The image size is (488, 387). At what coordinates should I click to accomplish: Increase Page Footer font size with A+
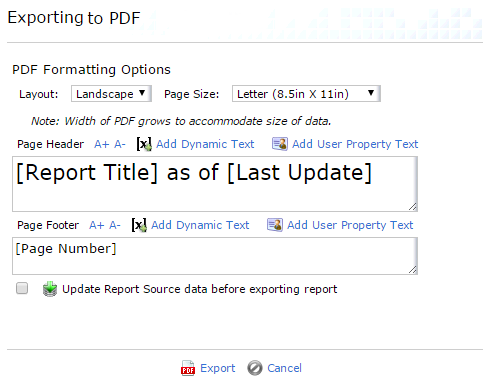(97, 225)
